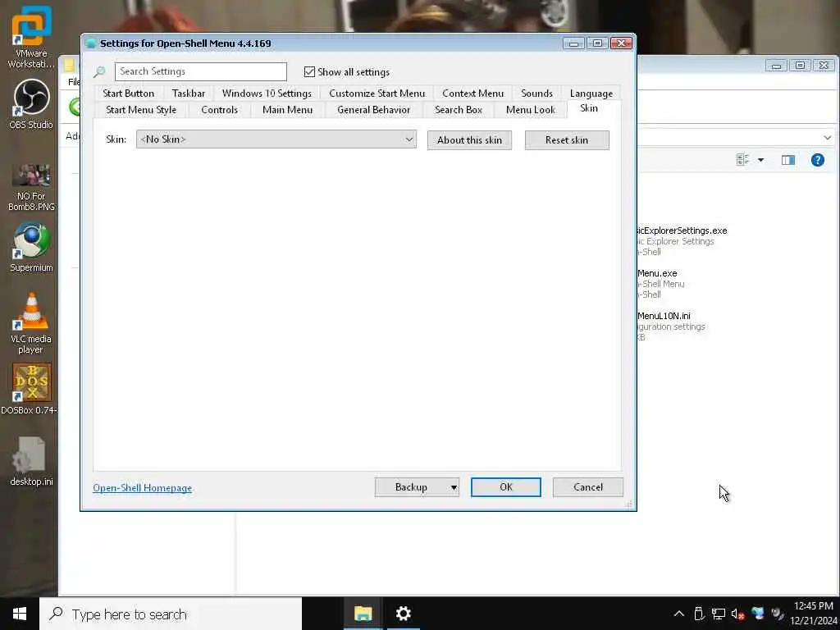Select the desktop.ini file icon
840x630 pixels.
(31, 462)
